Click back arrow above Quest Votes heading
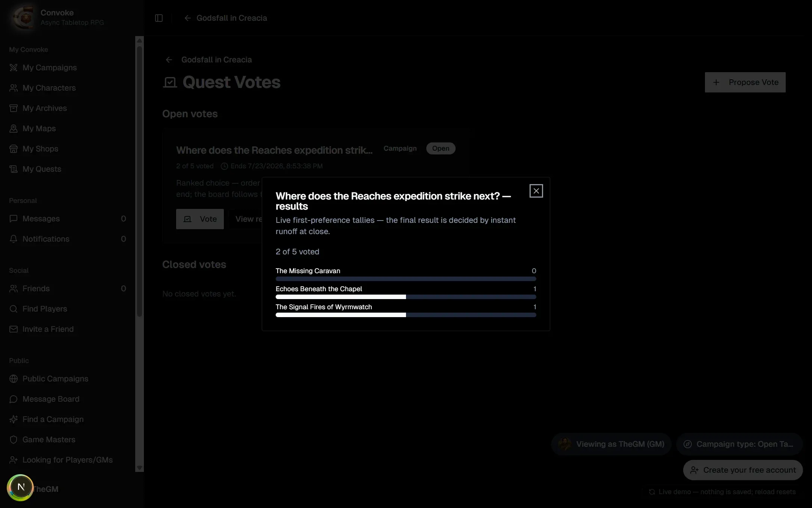This screenshot has width=812, height=508. [x=169, y=60]
